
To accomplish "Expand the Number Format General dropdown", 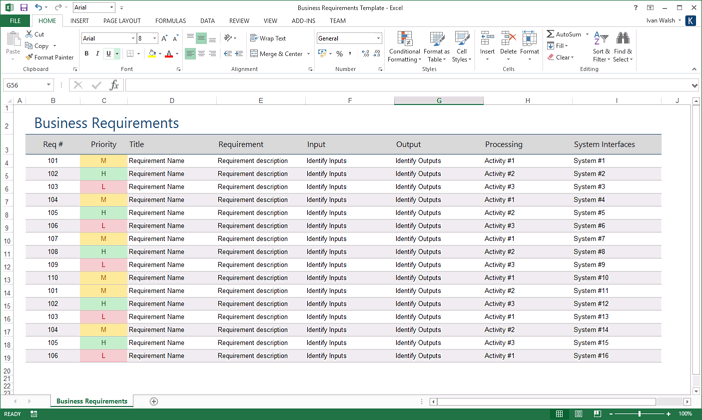I will [379, 38].
